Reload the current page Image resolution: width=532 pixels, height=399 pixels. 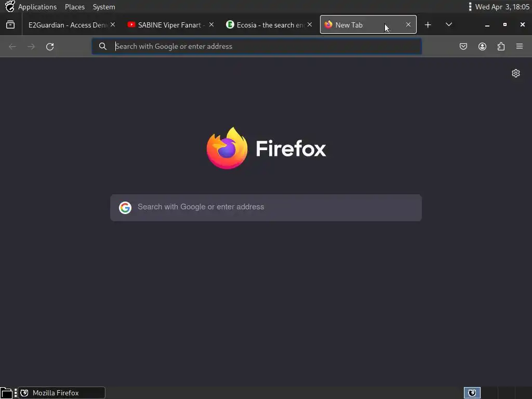pos(50,46)
